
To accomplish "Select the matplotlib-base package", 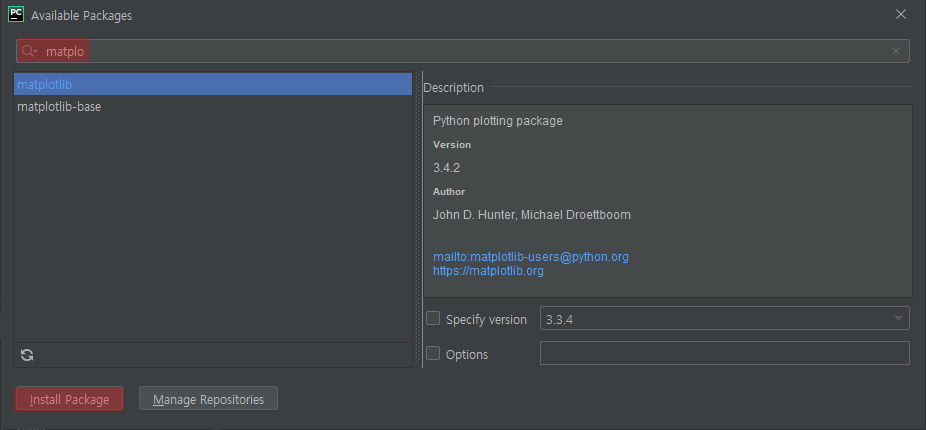I will (213, 107).
